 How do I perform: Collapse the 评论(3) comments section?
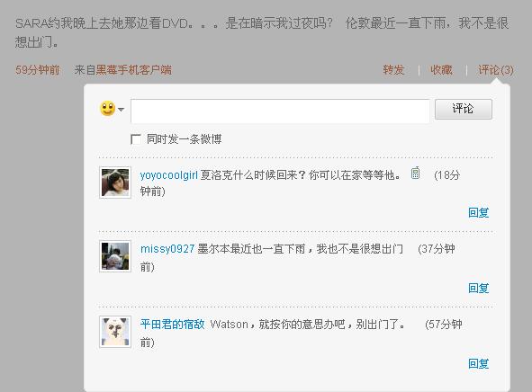496,70
